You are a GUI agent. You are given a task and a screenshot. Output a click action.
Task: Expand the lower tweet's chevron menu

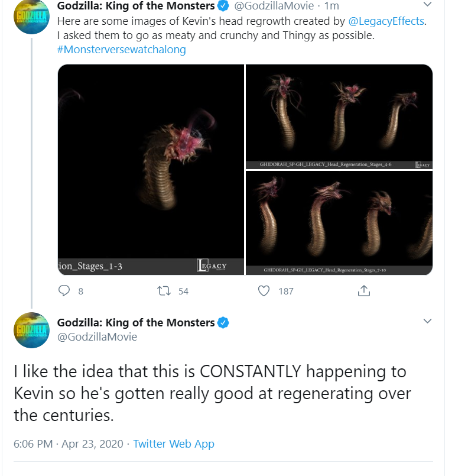[427, 321]
